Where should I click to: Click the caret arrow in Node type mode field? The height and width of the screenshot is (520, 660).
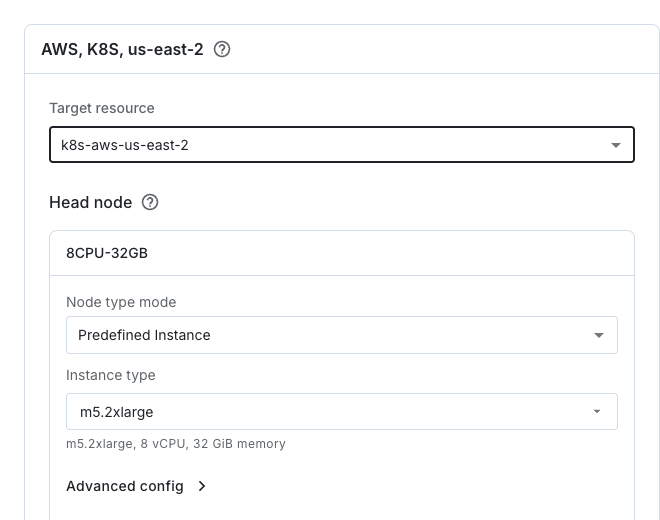coord(599,335)
